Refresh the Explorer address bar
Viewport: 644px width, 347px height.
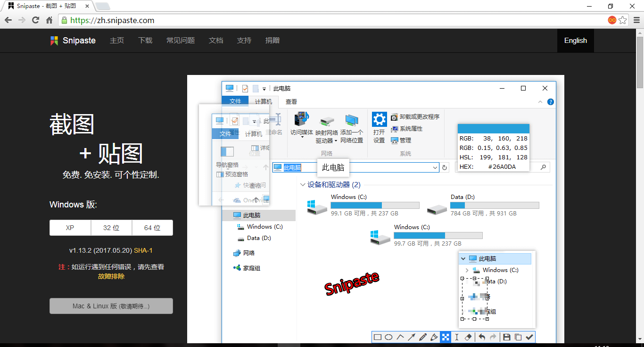445,167
